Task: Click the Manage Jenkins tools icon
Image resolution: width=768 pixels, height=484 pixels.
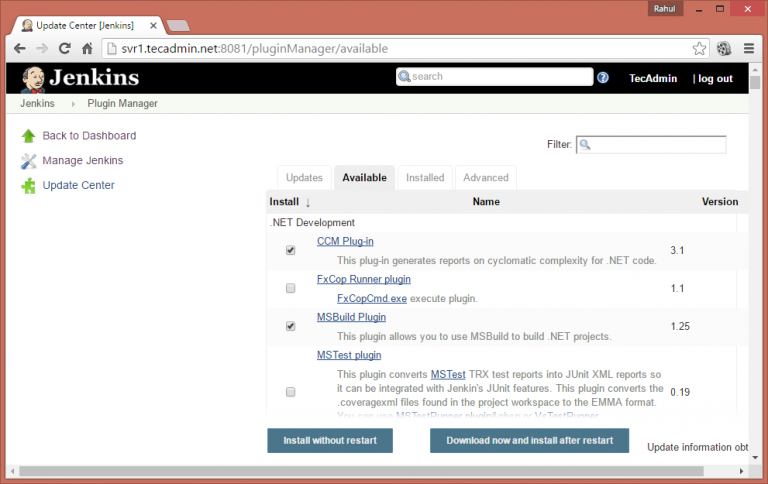Action: 28,161
